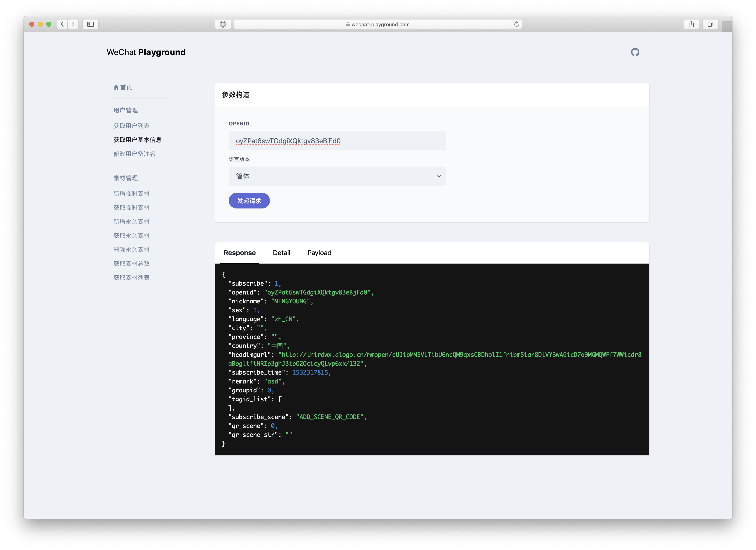
Task: Click the subscribe_time value 1532317815
Action: pos(310,372)
